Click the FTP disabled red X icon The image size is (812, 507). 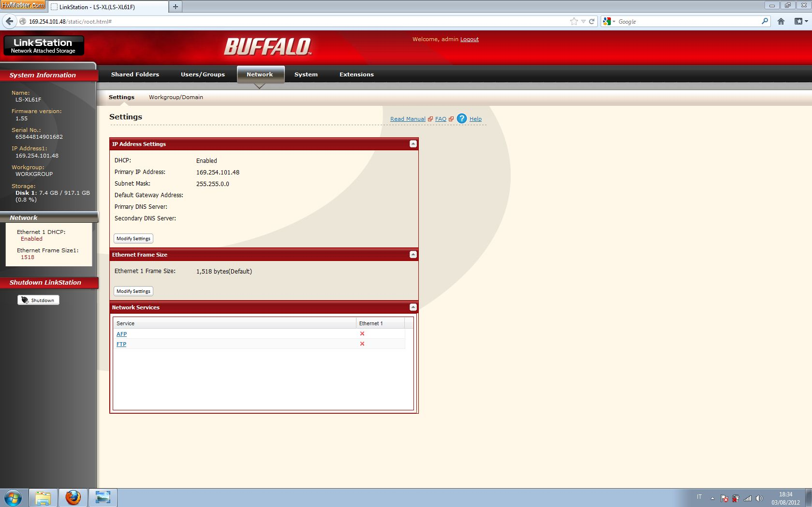[362, 344]
